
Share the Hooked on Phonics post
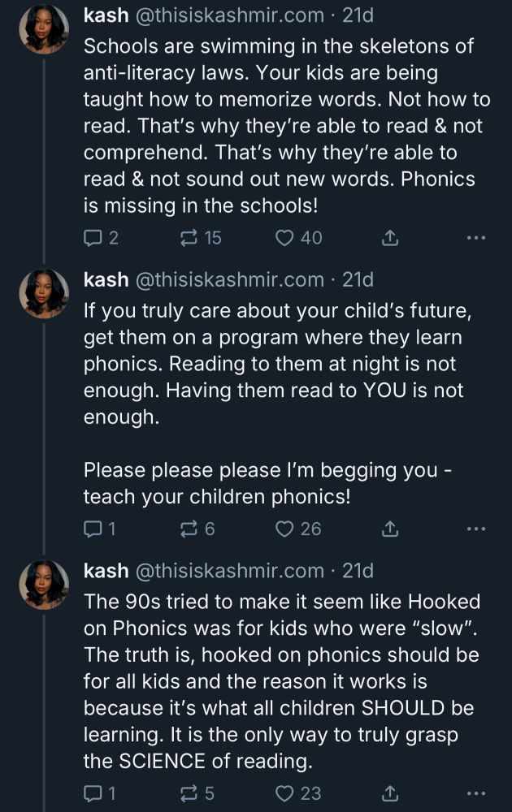click(389, 793)
